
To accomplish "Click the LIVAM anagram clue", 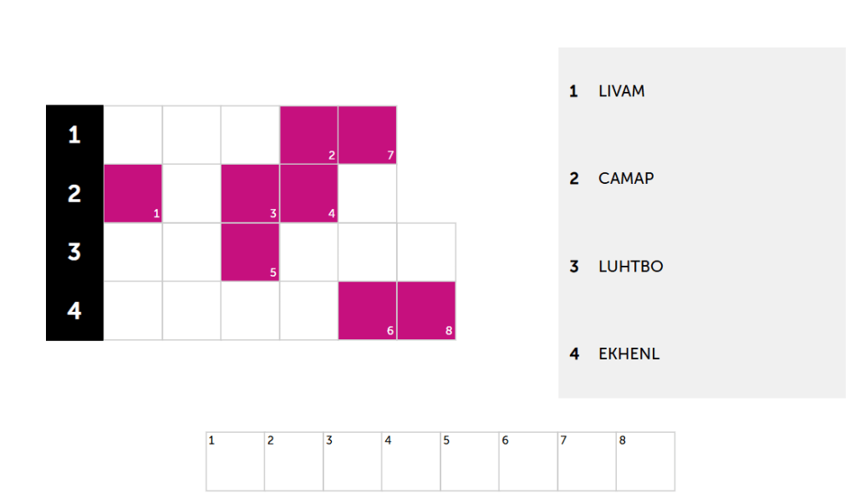I will [621, 91].
